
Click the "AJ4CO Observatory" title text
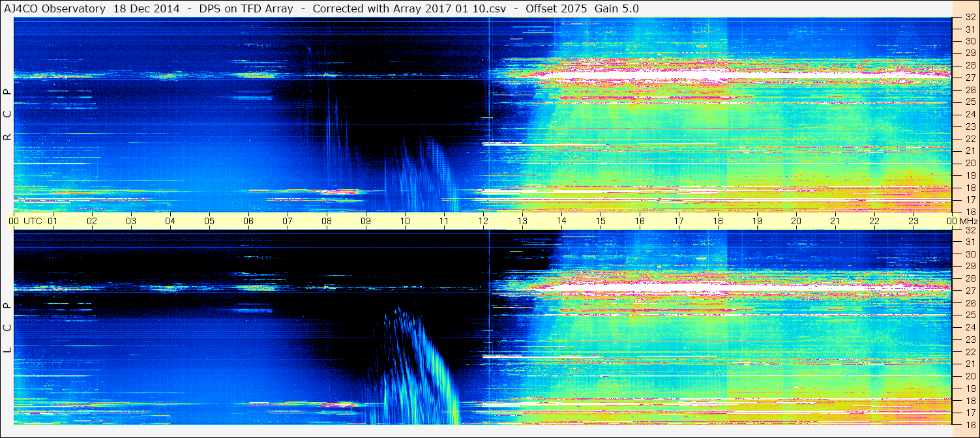[55, 8]
